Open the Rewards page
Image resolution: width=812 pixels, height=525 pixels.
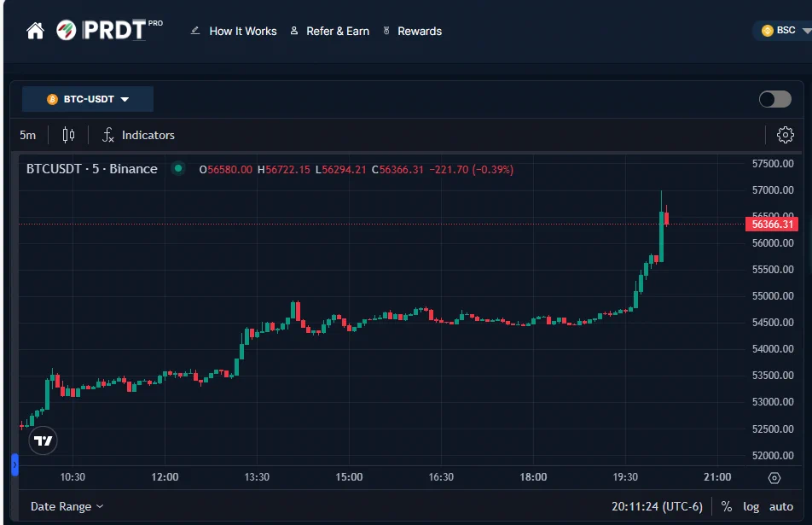(420, 31)
